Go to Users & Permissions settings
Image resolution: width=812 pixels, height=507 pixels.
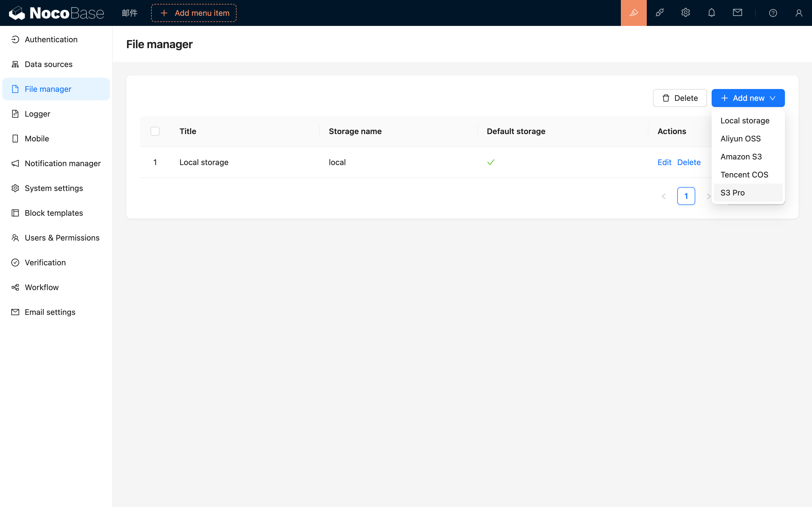click(62, 238)
